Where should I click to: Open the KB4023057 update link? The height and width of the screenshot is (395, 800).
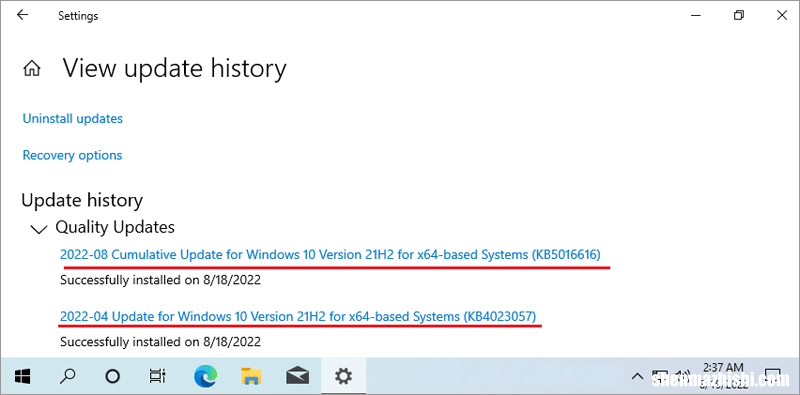click(298, 316)
